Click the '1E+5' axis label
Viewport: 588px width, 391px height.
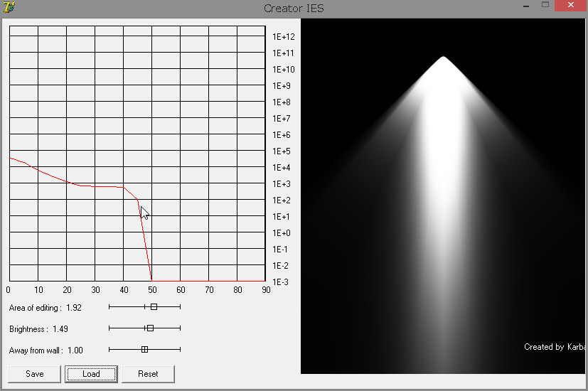coord(282,151)
